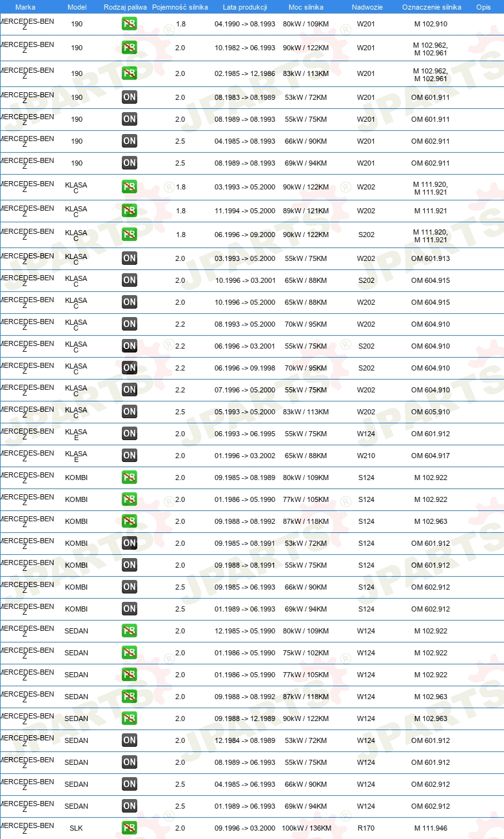Click the date cell 12.1984 -> 08.1989
This screenshot has height=839, width=504.
pos(245,741)
